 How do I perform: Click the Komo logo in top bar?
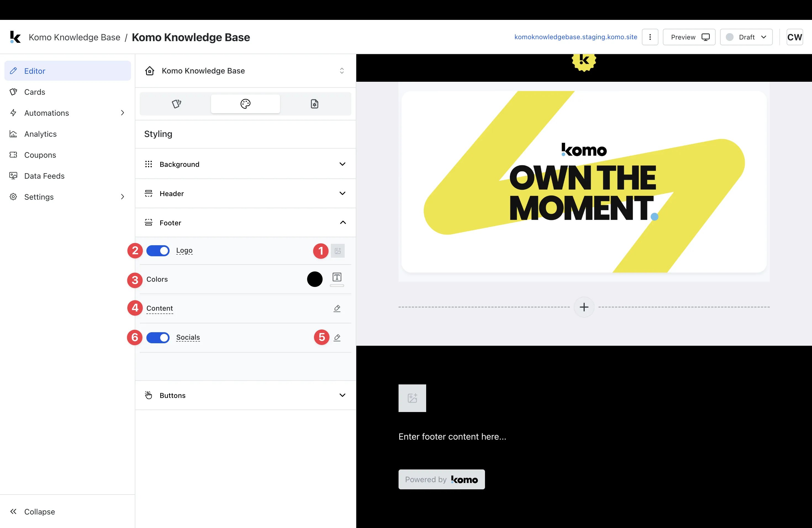[x=15, y=37]
